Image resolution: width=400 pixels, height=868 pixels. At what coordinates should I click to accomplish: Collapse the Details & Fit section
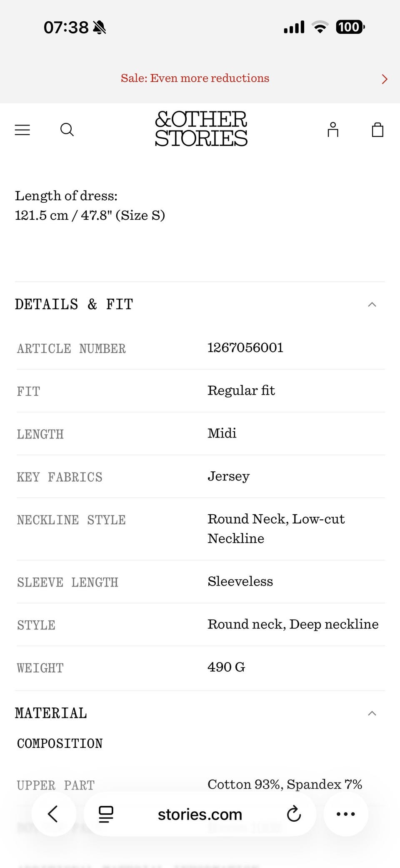372,304
